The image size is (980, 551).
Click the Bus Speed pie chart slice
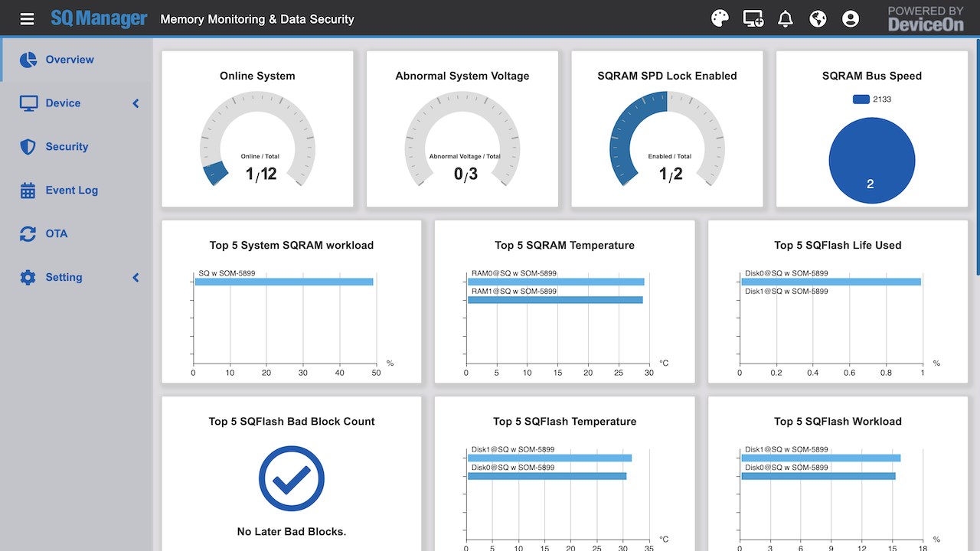(871, 161)
